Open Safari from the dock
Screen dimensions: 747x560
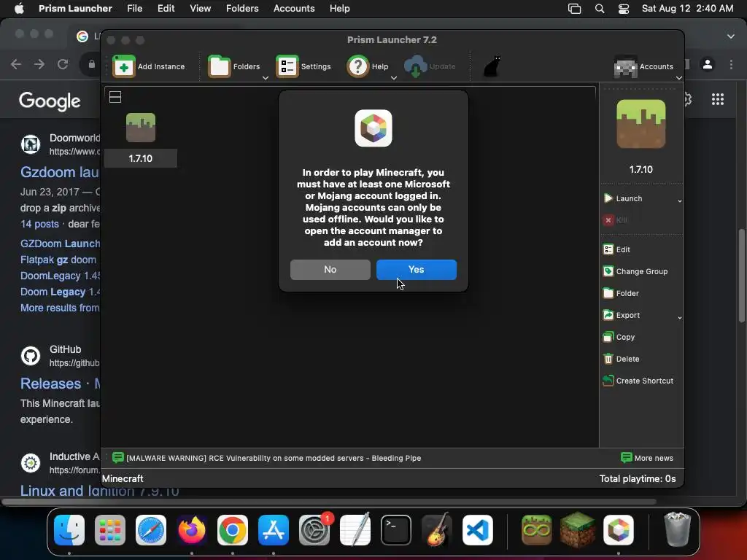[151, 530]
